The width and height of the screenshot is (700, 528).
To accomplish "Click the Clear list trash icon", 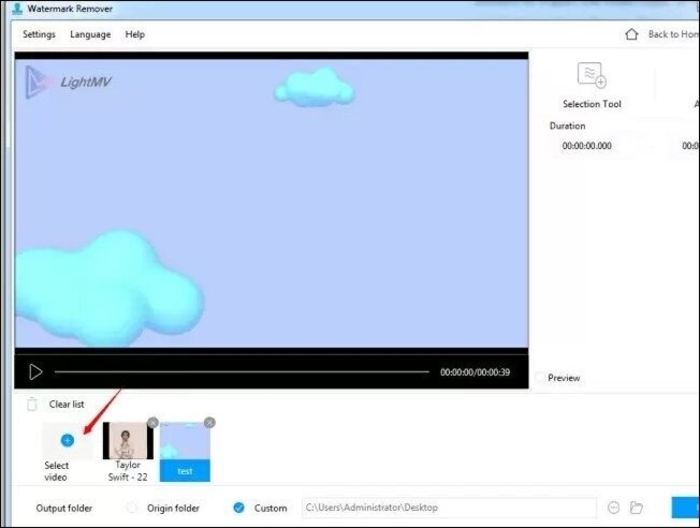I will [32, 404].
